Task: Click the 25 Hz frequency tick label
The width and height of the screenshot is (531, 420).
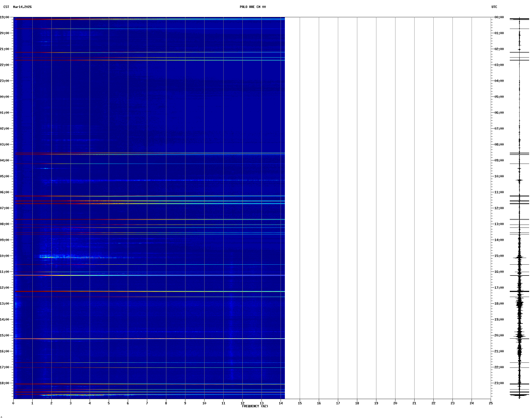Action: [x=491, y=403]
